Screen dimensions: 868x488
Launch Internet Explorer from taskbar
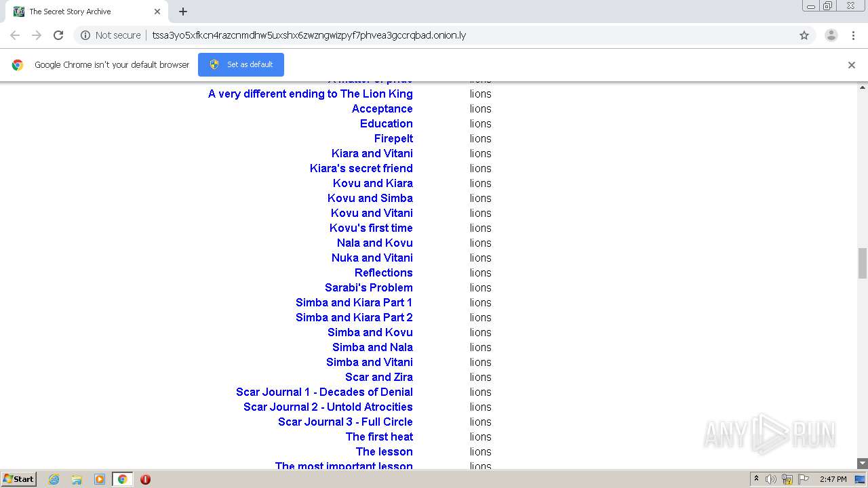(54, 479)
